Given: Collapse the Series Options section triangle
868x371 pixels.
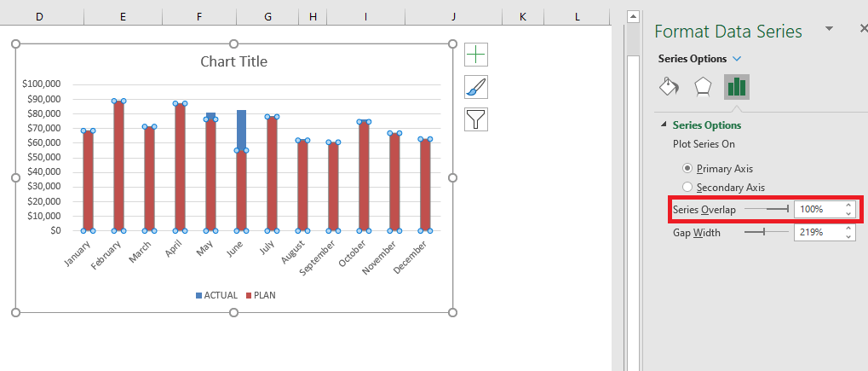Looking at the screenshot, I should pyautogui.click(x=664, y=125).
